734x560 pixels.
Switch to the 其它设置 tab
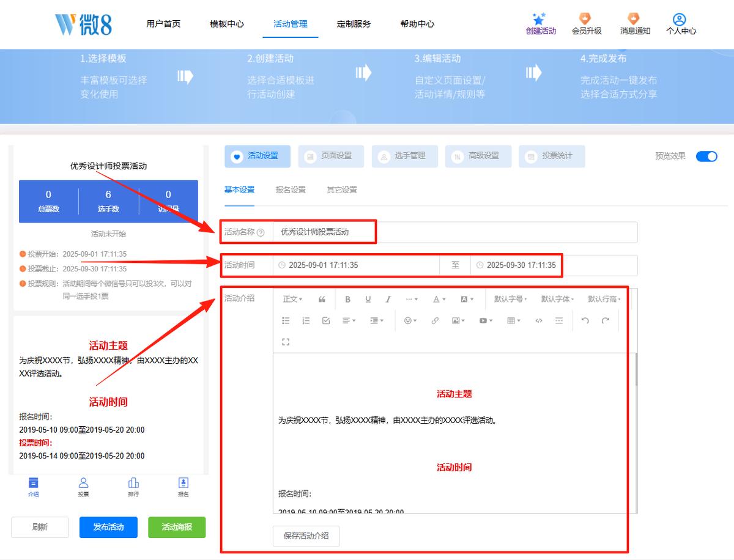point(342,190)
